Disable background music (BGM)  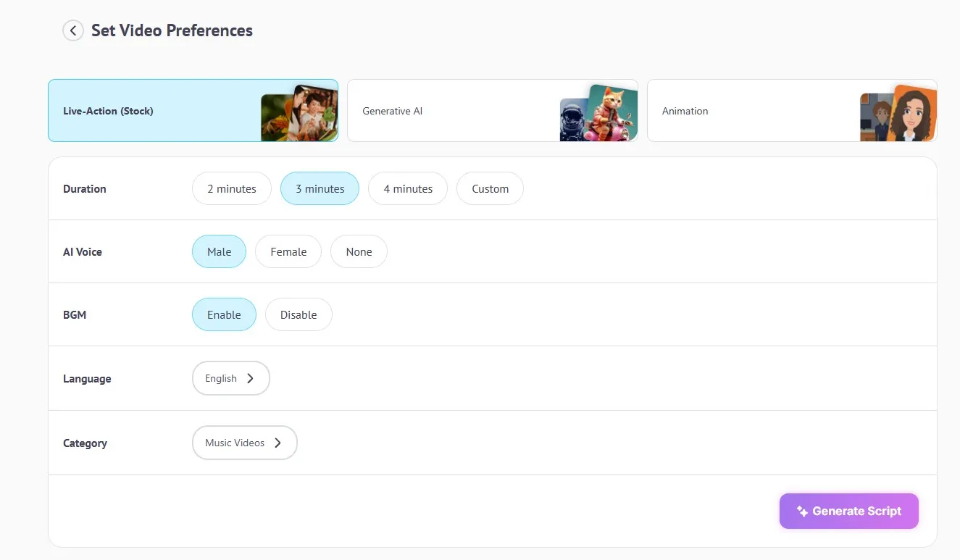coord(299,314)
